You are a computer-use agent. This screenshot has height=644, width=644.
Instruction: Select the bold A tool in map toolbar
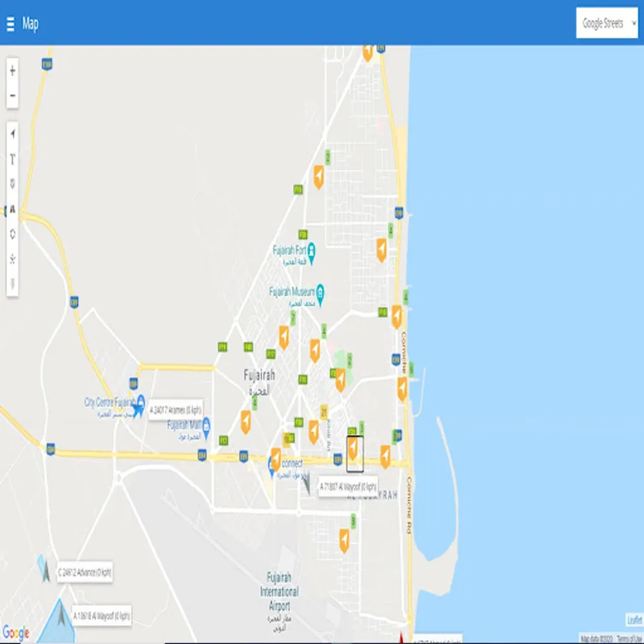pyautogui.click(x=12, y=209)
